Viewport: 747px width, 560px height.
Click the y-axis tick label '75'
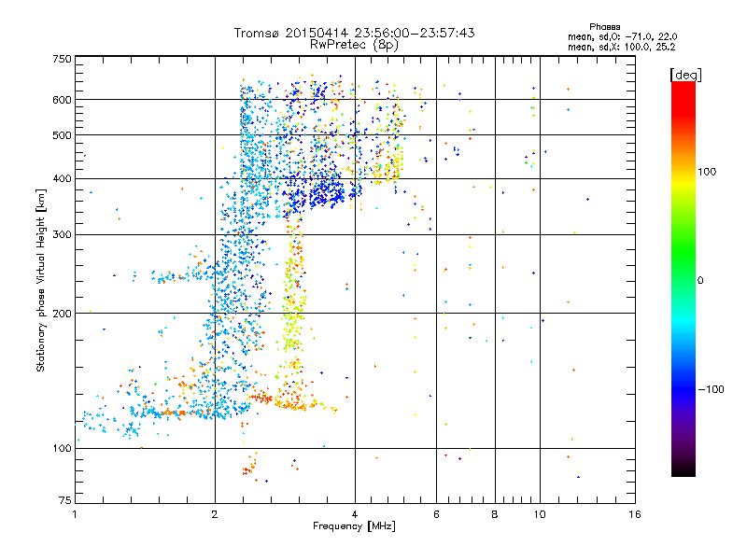[65, 500]
